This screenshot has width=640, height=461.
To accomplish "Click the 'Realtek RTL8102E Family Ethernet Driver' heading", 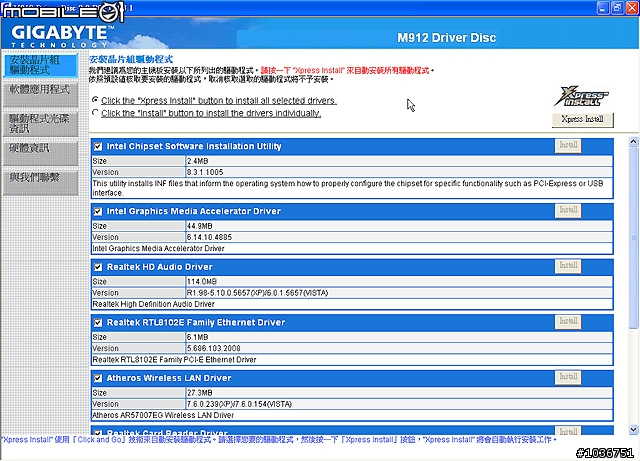I will (x=196, y=323).
